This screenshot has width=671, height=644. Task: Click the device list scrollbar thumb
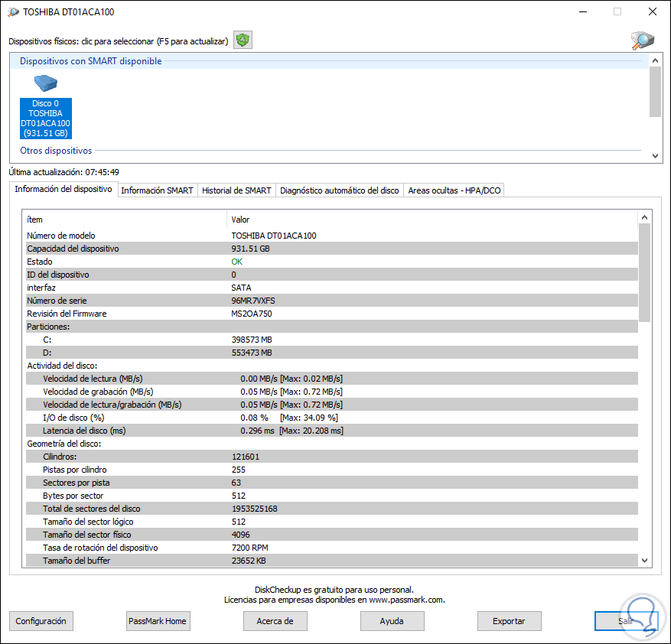click(x=655, y=92)
